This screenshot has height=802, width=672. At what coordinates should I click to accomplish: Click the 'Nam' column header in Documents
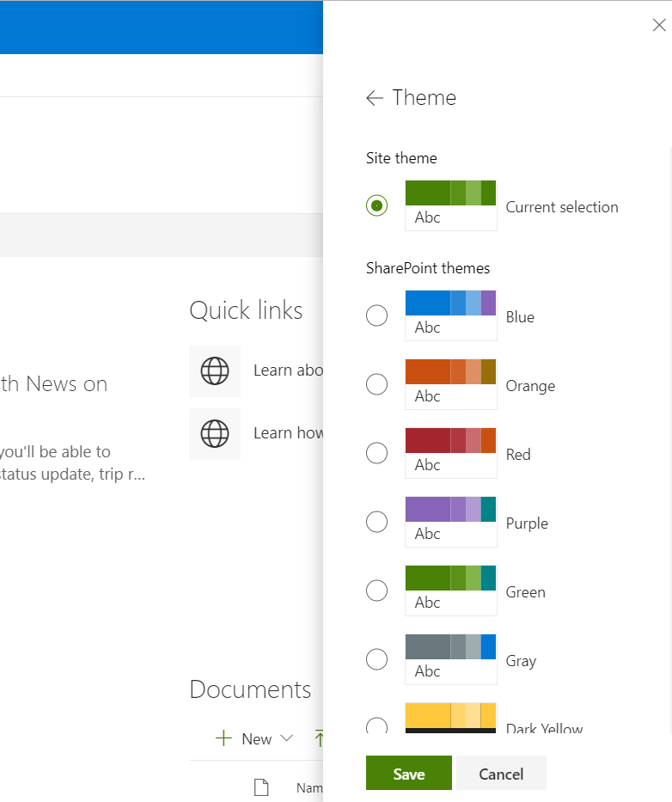(309, 787)
